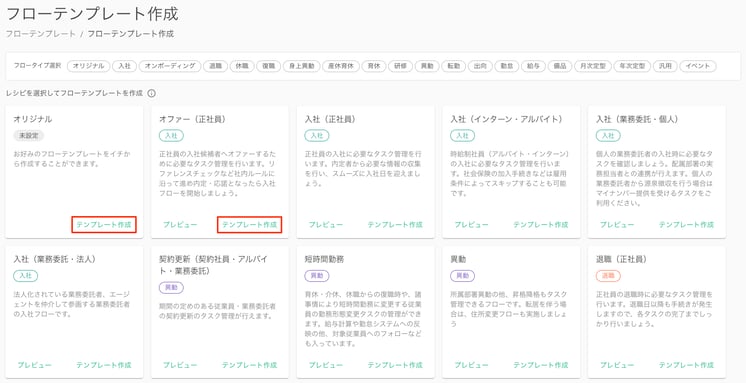This screenshot has width=746, height=383.
Task: Select the イベント flow type chip
Action: (x=698, y=66)
